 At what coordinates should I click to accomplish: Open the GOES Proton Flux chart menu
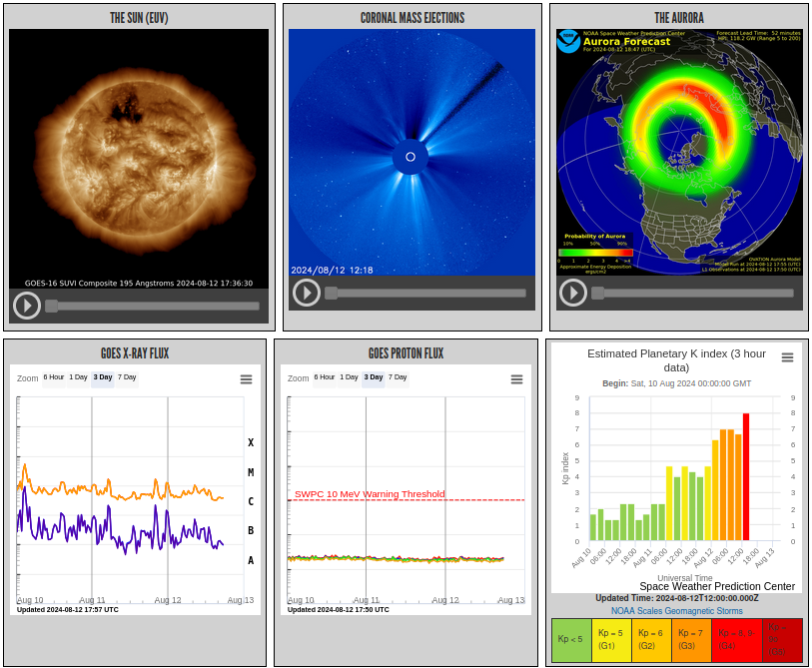pyautogui.click(x=516, y=379)
